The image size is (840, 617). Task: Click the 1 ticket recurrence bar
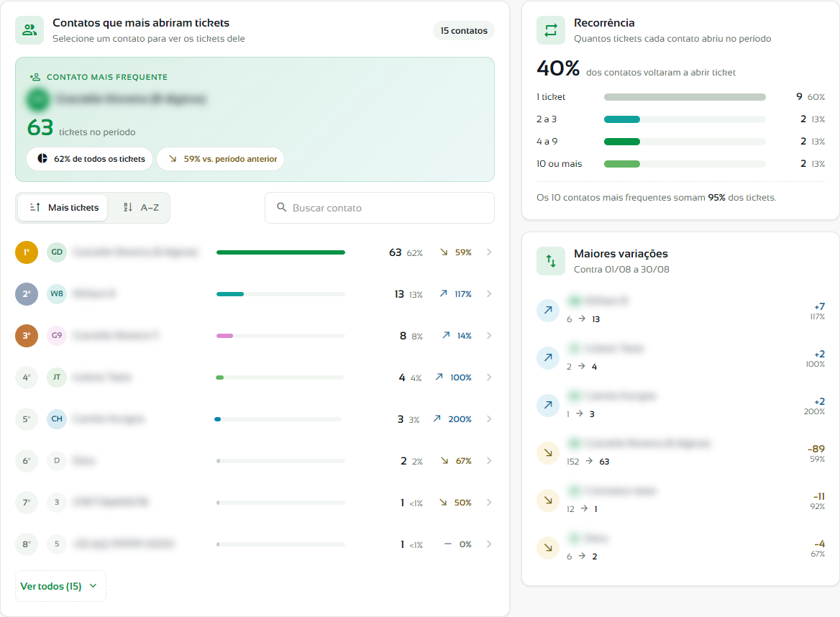[685, 97]
